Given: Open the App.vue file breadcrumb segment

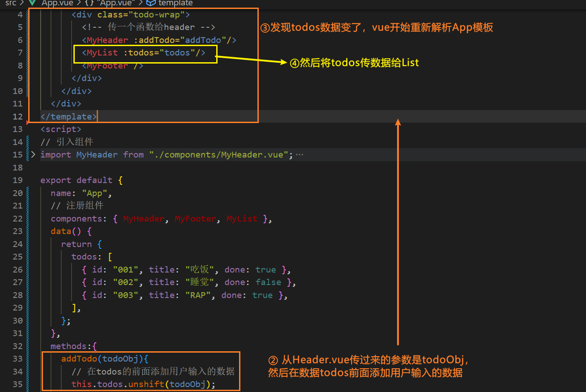Looking at the screenshot, I should pyautogui.click(x=57, y=3).
